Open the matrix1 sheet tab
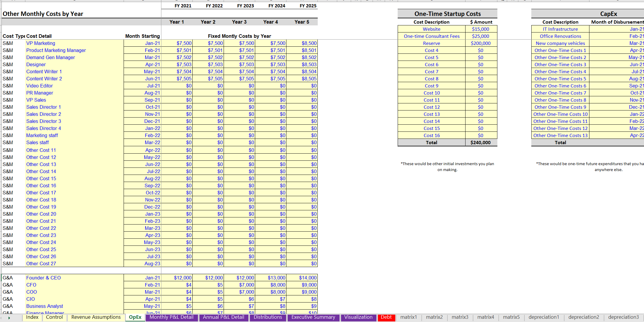The width and height of the screenshot is (644, 322). (x=409, y=317)
